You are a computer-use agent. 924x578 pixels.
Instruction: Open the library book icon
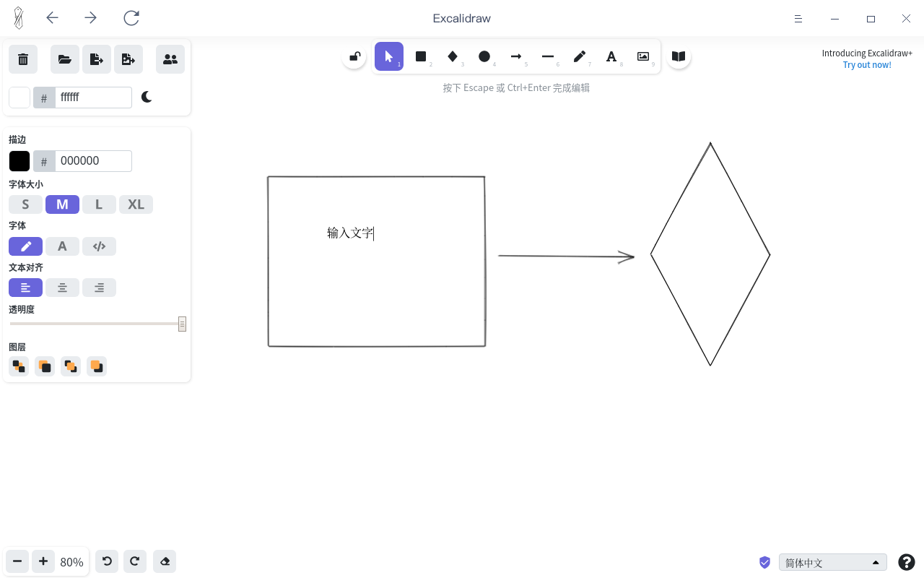pos(679,56)
